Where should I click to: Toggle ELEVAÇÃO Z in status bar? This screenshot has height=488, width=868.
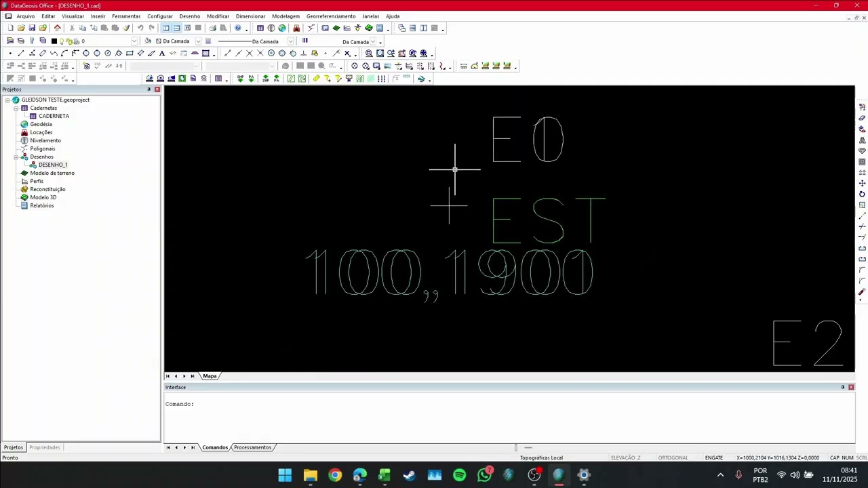click(x=625, y=457)
